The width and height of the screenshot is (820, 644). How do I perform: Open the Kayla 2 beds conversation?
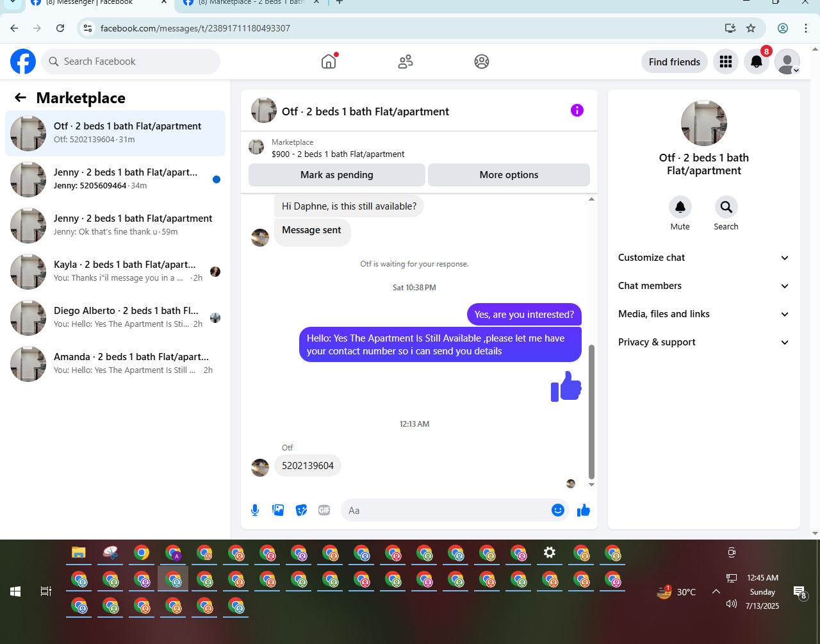tap(115, 272)
